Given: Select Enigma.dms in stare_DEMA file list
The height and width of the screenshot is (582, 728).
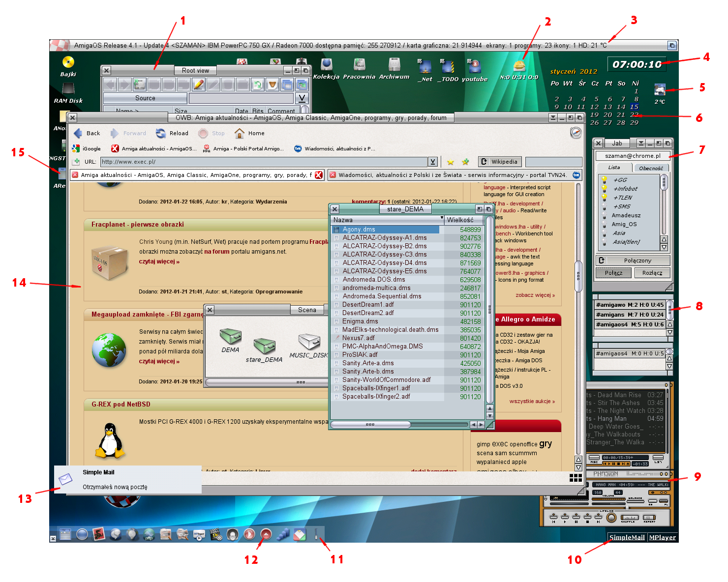Looking at the screenshot, I should [x=360, y=321].
